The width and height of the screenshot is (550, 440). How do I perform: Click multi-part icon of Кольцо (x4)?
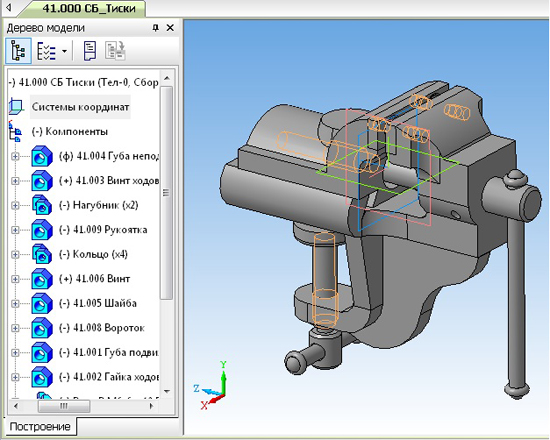click(42, 254)
